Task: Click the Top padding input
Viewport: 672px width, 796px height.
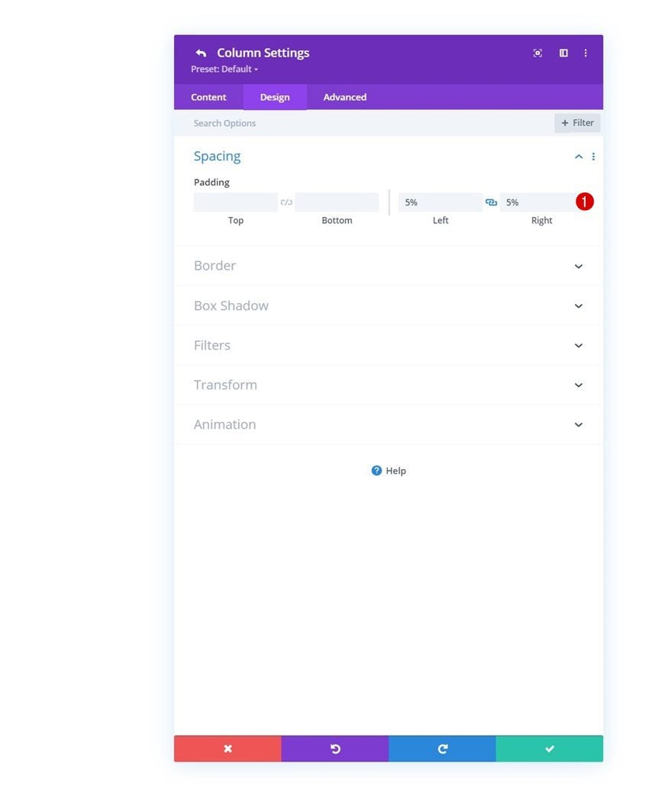Action: [x=235, y=202]
